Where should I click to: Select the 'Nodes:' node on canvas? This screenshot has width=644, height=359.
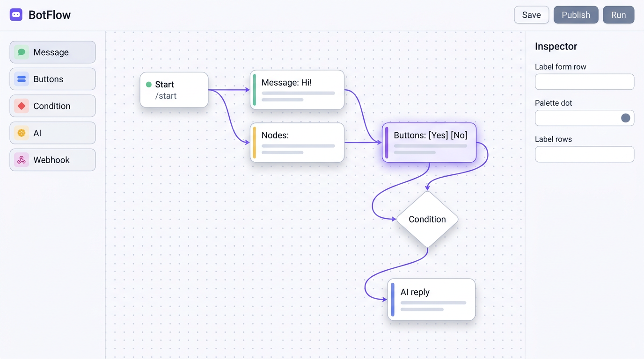click(x=297, y=143)
